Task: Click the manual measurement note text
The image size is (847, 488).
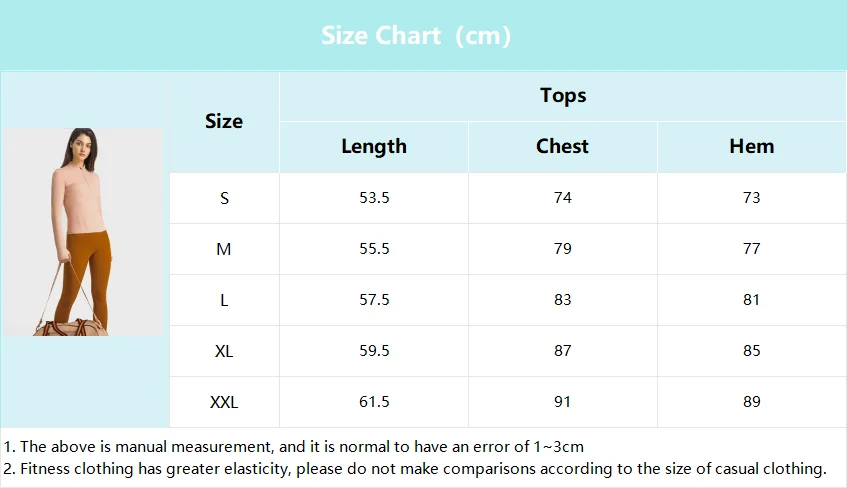Action: 293,447
